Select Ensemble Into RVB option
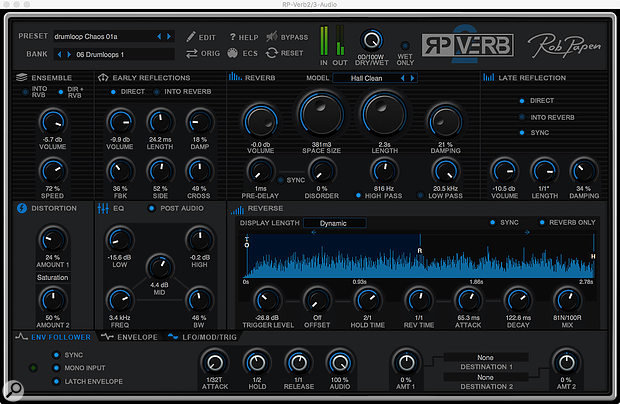620x404 pixels. (x=25, y=92)
